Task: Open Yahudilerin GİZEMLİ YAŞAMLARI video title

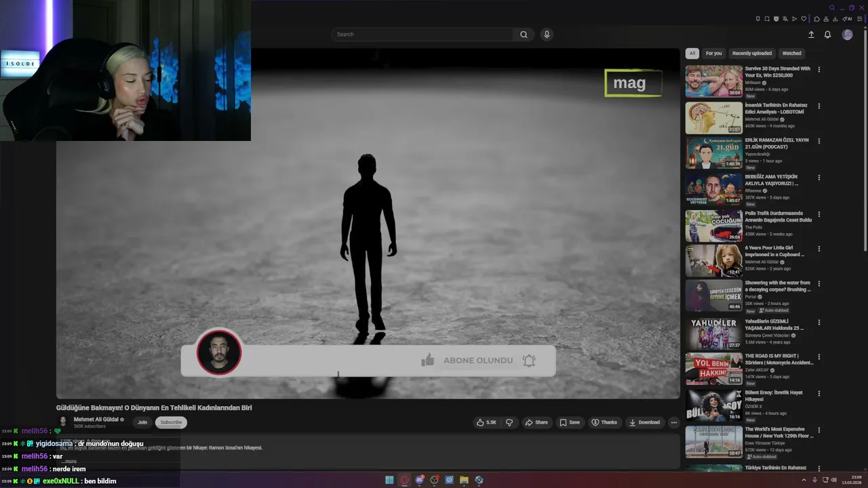Action: tap(774, 325)
